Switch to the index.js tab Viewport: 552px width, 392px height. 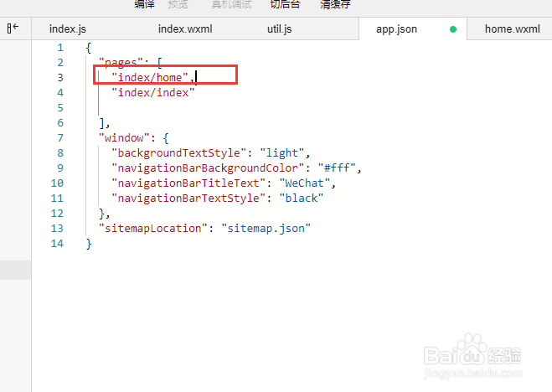click(x=68, y=28)
